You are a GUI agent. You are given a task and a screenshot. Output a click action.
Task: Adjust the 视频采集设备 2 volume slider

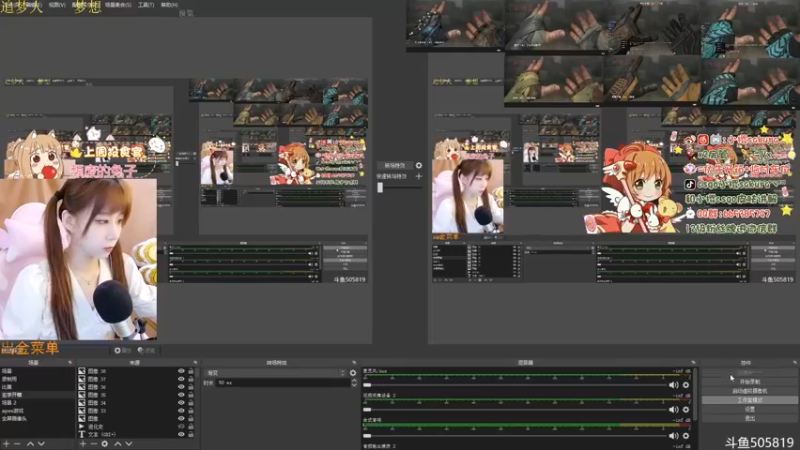[x=514, y=409]
